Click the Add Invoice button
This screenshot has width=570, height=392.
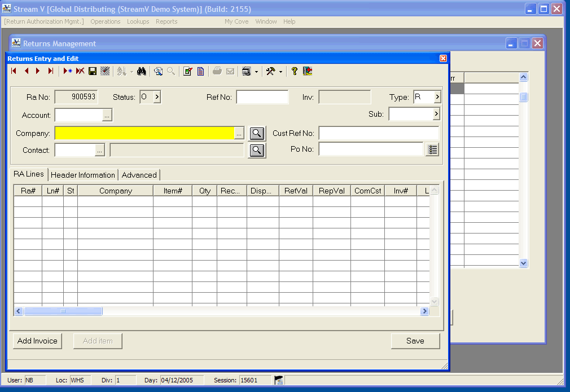click(x=37, y=341)
